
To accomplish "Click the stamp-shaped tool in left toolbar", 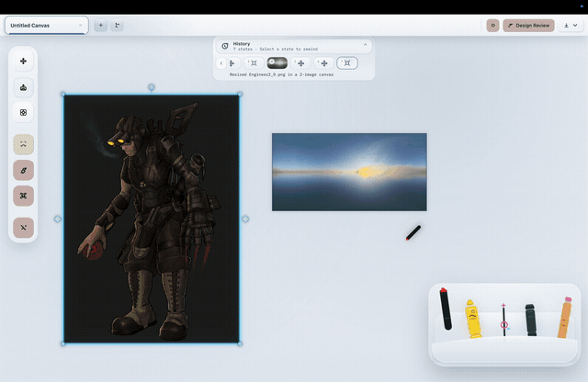I will coord(23,88).
